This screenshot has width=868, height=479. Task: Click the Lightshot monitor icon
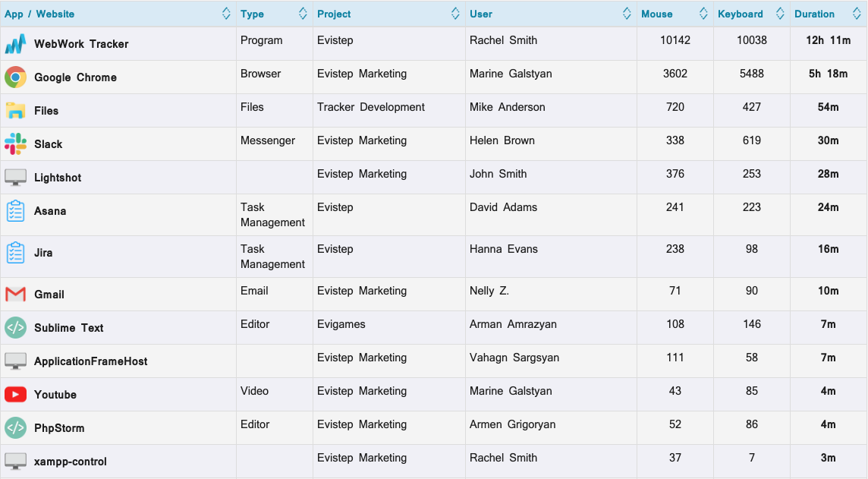15,177
